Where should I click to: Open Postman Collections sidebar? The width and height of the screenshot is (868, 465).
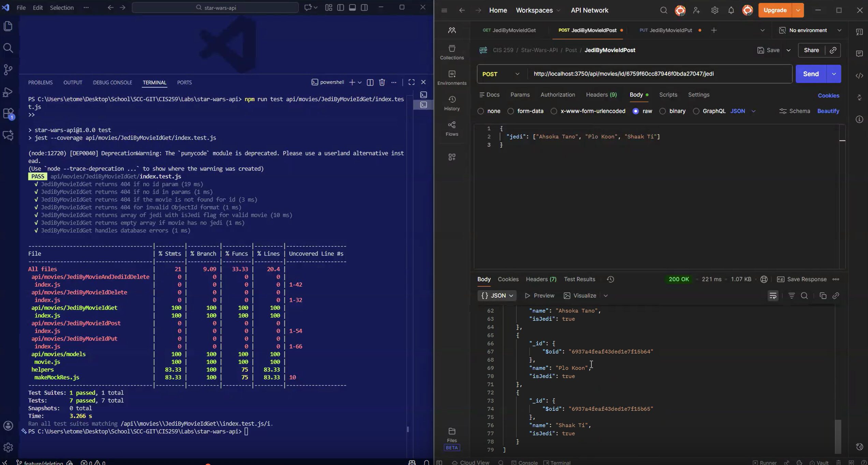452,52
